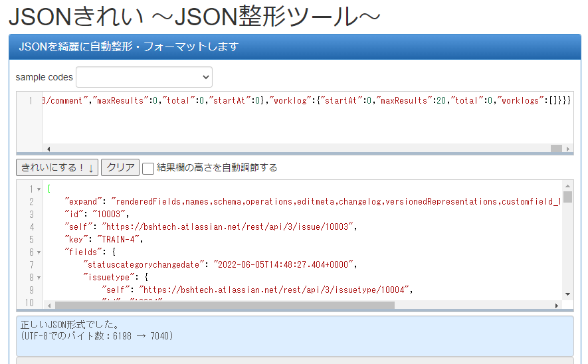Click the result pane's vertical scrollbar thumb
588x364 pixels.
(568, 196)
